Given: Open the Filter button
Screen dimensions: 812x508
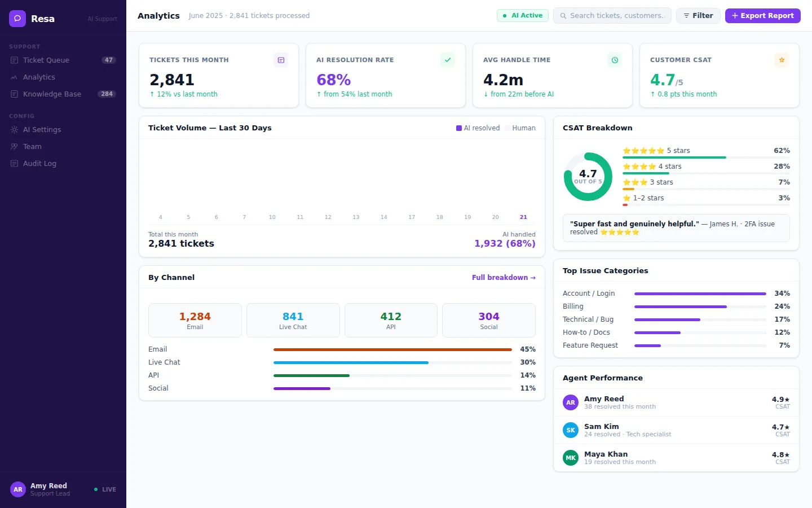Looking at the screenshot, I should coord(698,16).
